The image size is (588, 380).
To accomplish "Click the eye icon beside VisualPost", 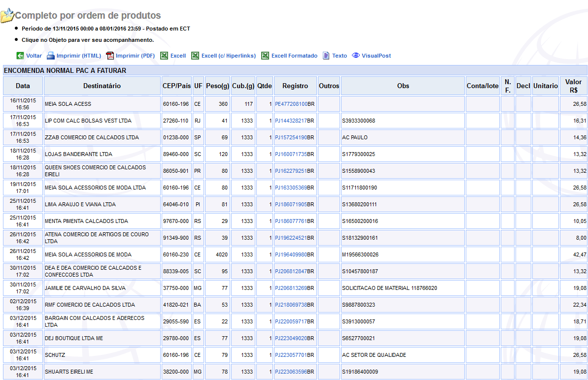I will pyautogui.click(x=356, y=56).
